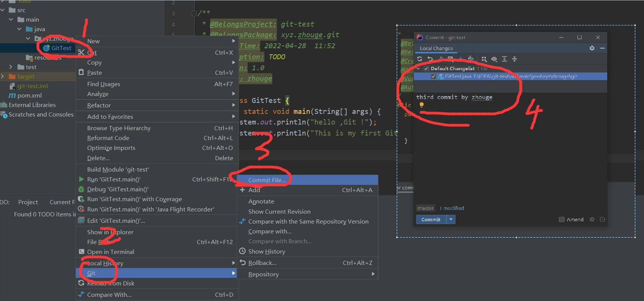Click Group By icon in Commit toolbar
The height and width of the screenshot is (301, 644).
[x=484, y=59]
